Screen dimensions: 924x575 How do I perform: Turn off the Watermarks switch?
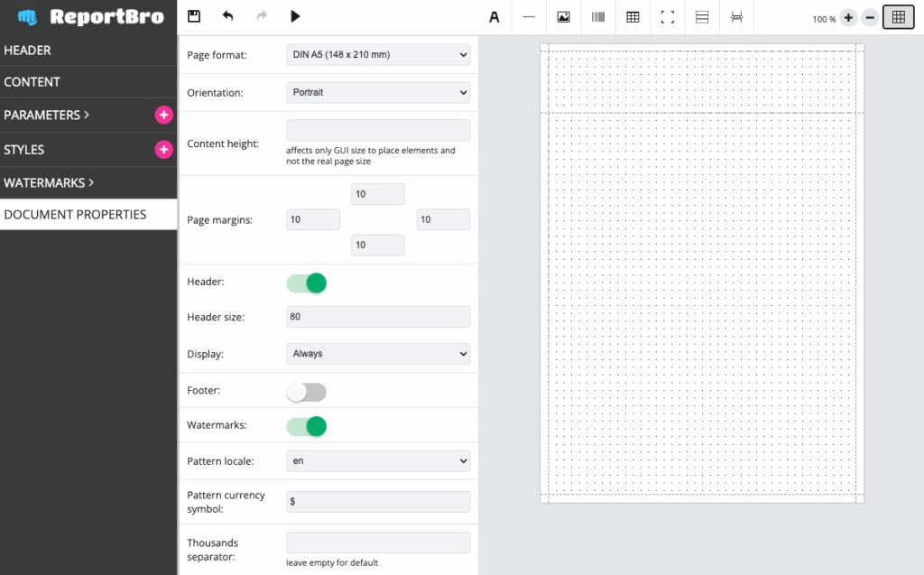pos(306,425)
